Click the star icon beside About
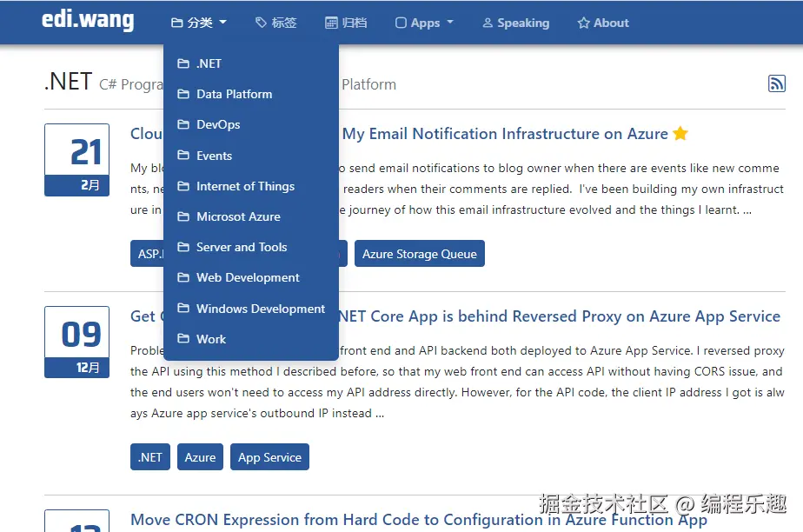This screenshot has height=532, width=803. click(x=583, y=23)
